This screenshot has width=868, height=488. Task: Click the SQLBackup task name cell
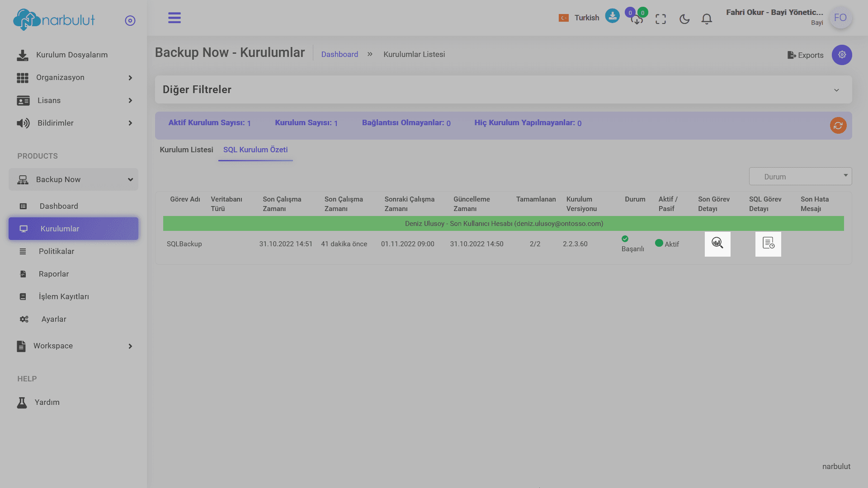[184, 244]
